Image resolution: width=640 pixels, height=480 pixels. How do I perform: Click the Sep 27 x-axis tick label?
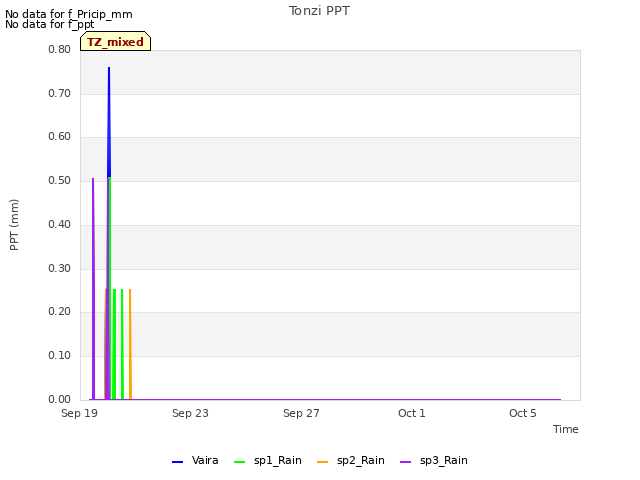coord(301,413)
